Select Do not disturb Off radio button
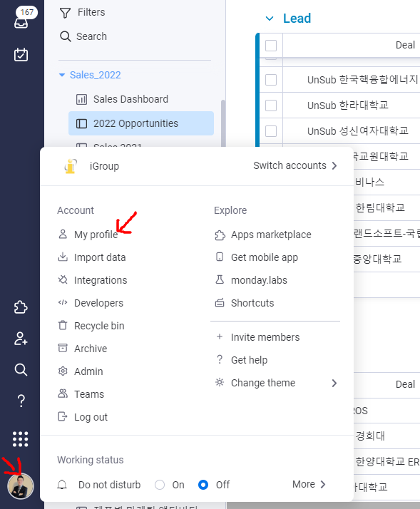 coord(203,485)
